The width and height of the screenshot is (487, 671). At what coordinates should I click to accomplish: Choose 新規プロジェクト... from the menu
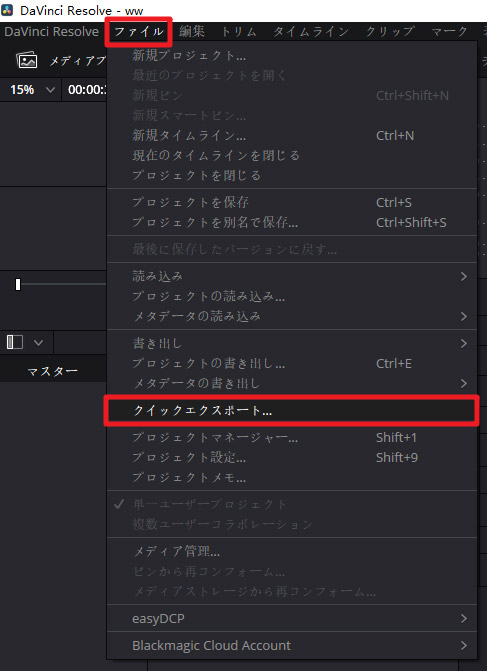pyautogui.click(x=291, y=55)
